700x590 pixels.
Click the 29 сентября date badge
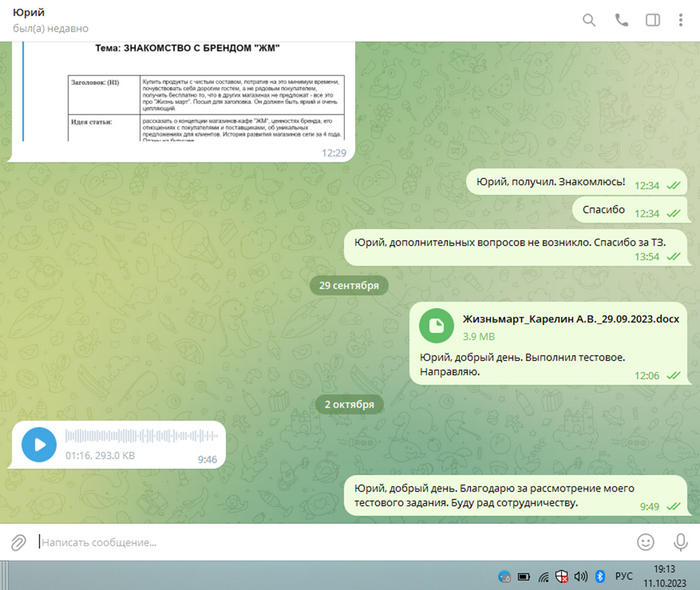[x=349, y=286]
